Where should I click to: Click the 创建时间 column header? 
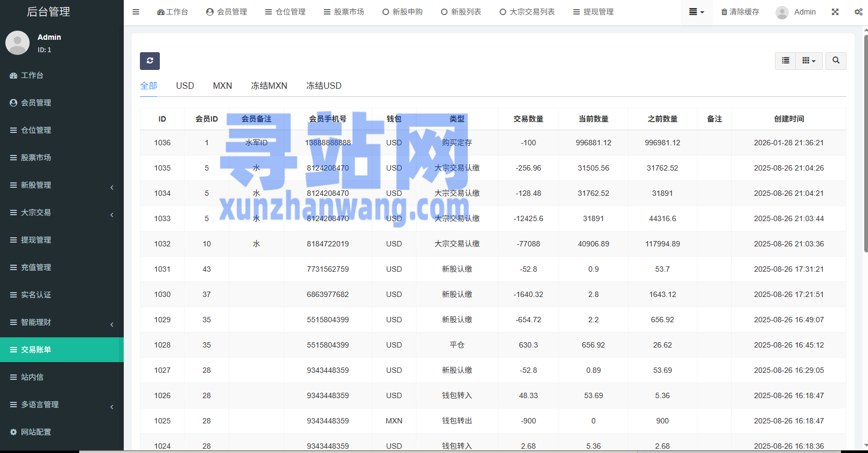pyautogui.click(x=788, y=119)
